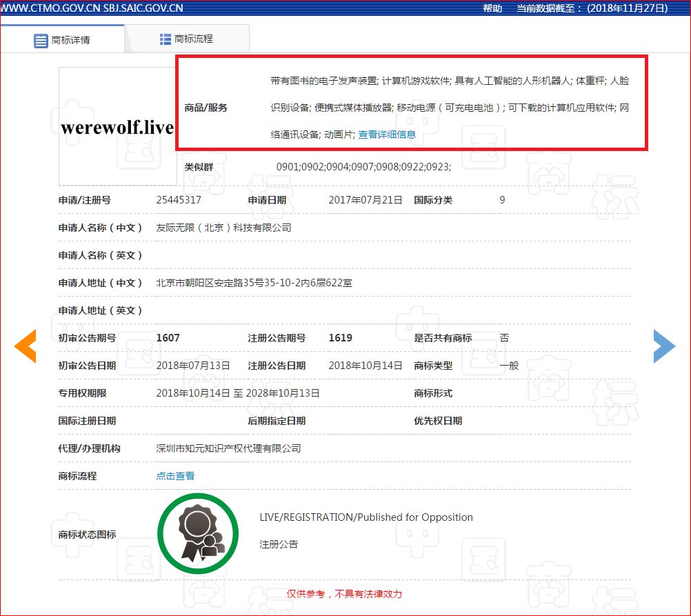691x616 pixels.
Task: Click the green registration status medal badge
Action: pyautogui.click(x=198, y=533)
